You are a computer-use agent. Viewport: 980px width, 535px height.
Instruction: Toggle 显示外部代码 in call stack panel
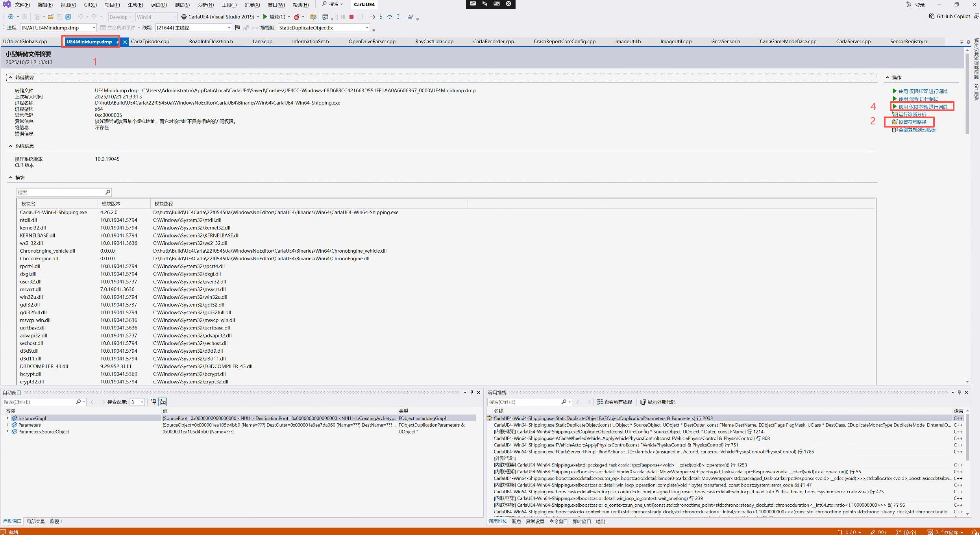(x=658, y=402)
